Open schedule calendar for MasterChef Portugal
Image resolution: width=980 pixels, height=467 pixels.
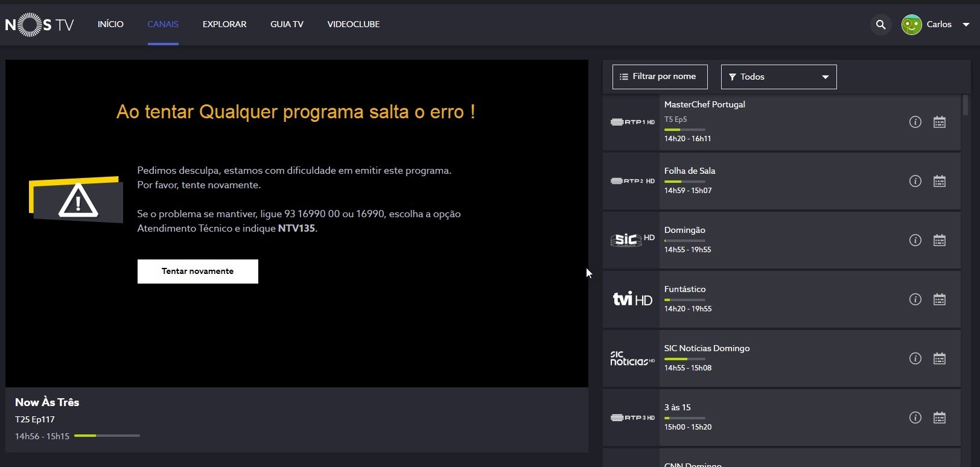[940, 122]
